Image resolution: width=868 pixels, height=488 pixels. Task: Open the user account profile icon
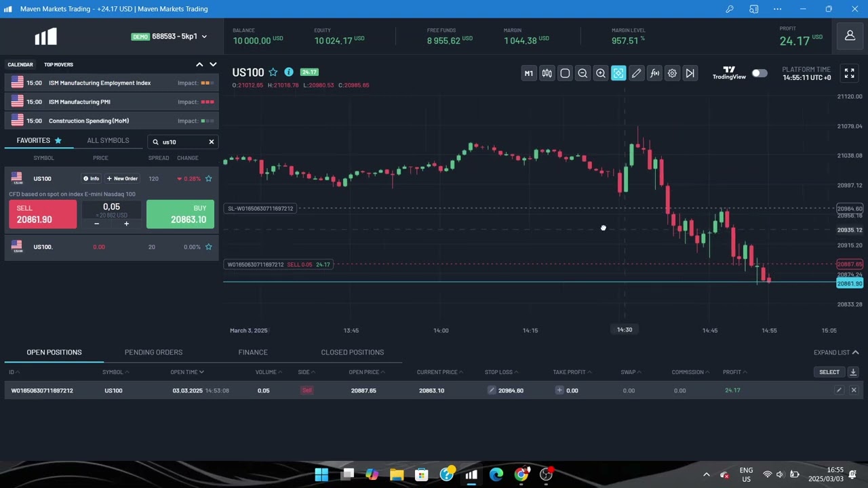[850, 36]
